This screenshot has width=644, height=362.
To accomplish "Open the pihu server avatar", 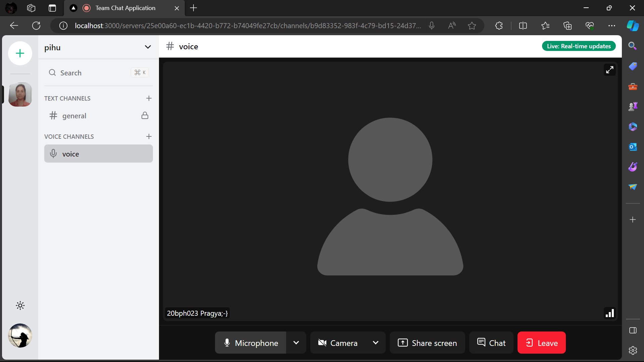I will 20,95.
